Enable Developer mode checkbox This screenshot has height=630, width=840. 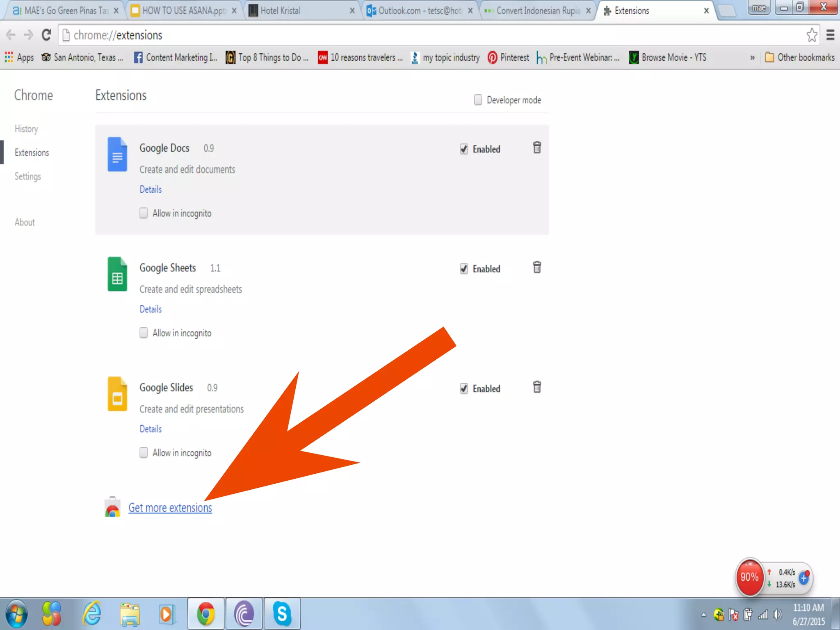478,100
